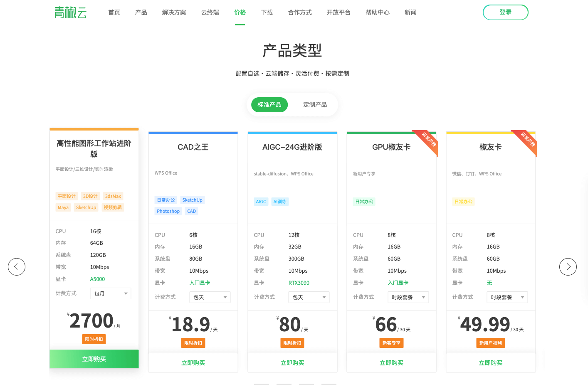Click the orange SketchUp tag
Screen dimensions: 588x387
pyautogui.click(x=86, y=207)
